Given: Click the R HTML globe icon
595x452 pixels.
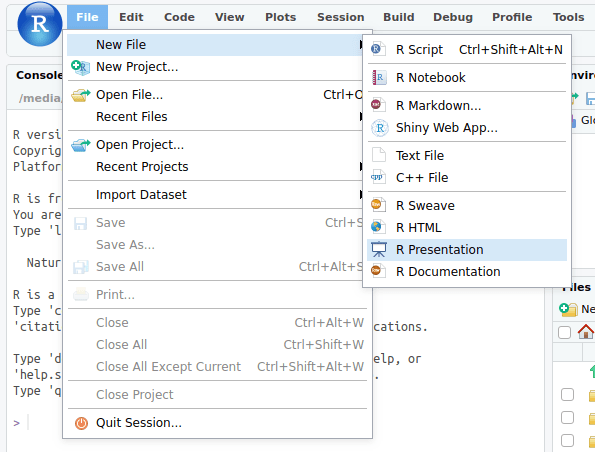Looking at the screenshot, I should (378, 227).
